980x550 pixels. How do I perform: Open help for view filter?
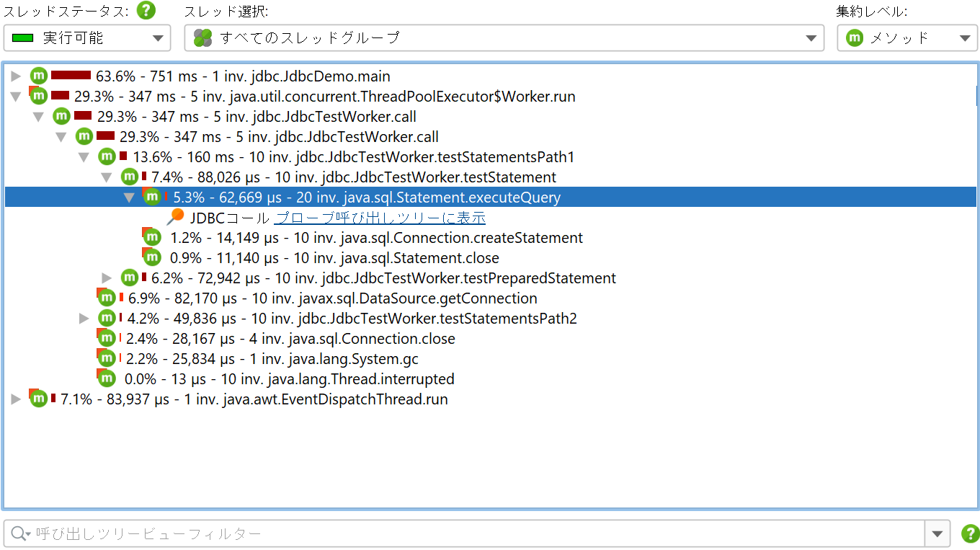970,533
